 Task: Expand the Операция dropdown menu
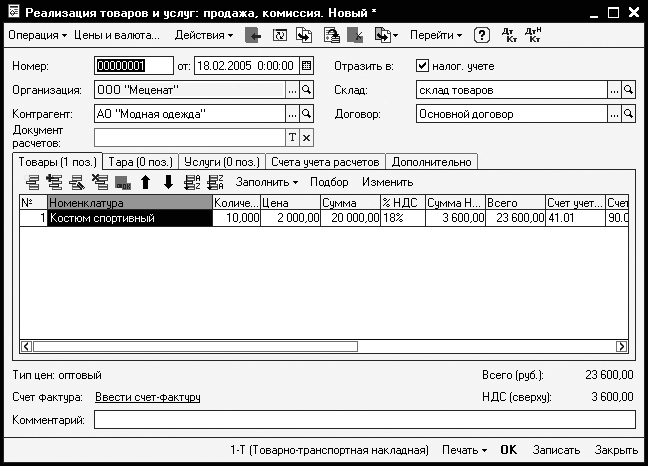tap(38, 35)
